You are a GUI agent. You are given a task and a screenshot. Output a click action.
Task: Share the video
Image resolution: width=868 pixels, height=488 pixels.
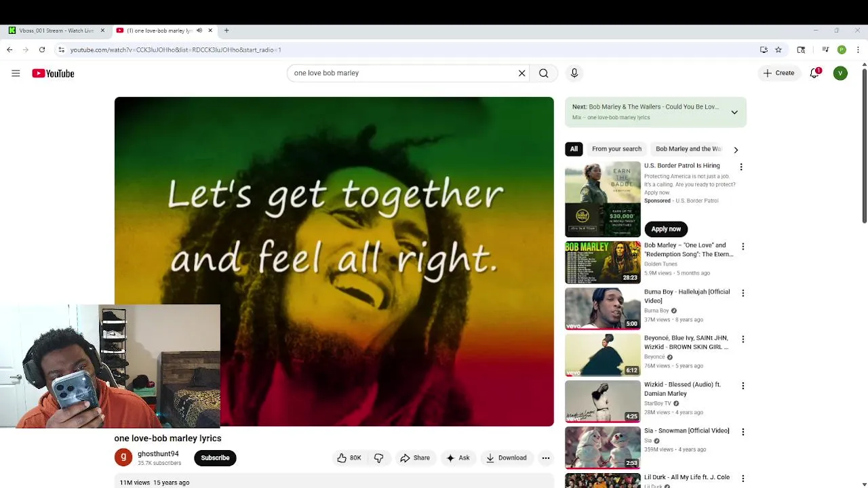pyautogui.click(x=415, y=458)
